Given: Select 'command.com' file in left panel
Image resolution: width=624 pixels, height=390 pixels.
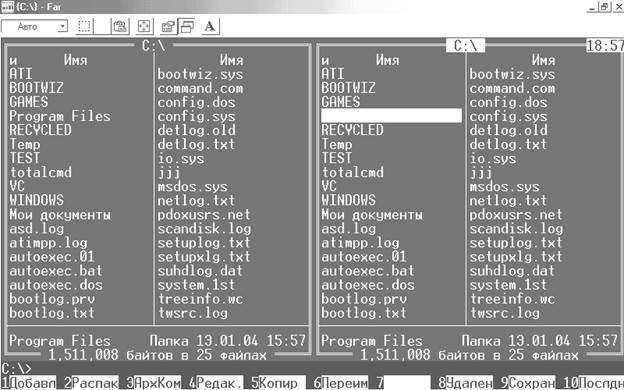Looking at the screenshot, I should point(200,88).
